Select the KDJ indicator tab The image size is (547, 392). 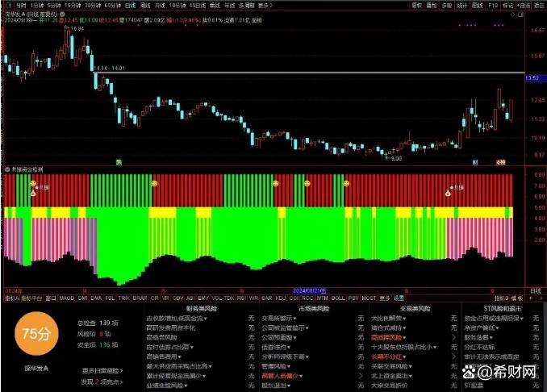(x=281, y=298)
